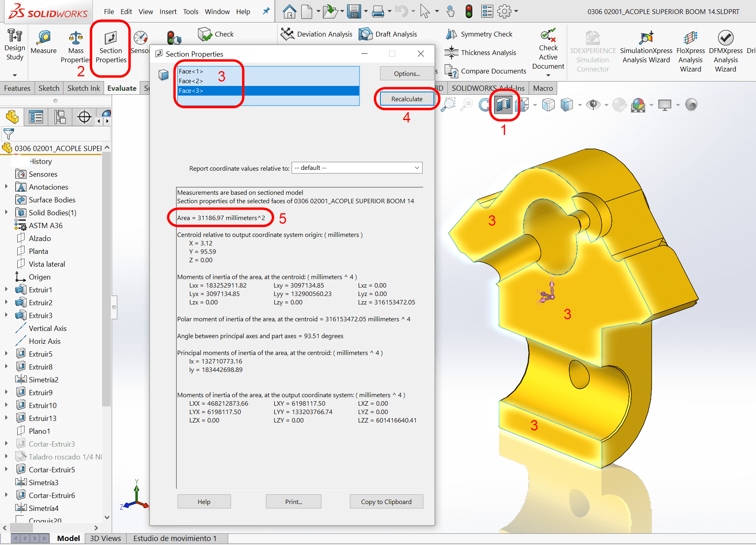Viewport: 756px width, 545px height.
Task: Open the Deviation Analysis tool
Action: point(317,34)
